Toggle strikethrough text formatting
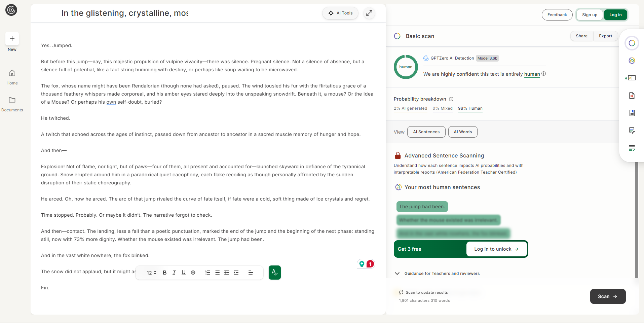644x323 pixels. click(193, 273)
